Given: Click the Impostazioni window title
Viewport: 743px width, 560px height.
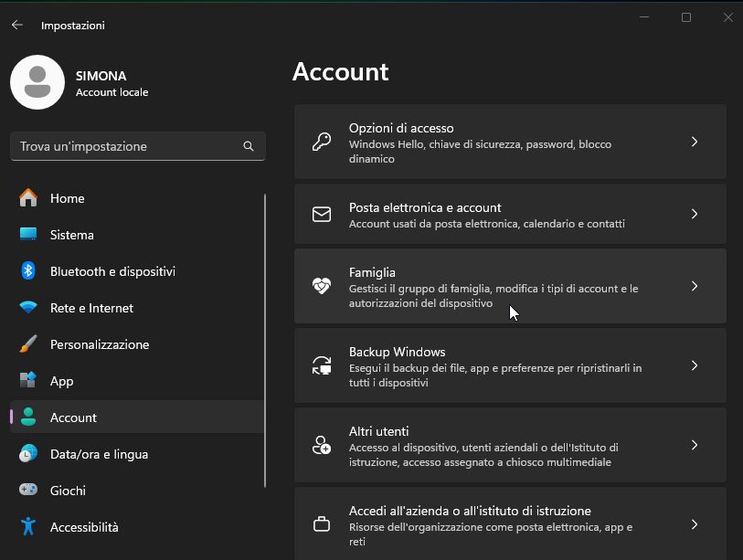Looking at the screenshot, I should 73,26.
